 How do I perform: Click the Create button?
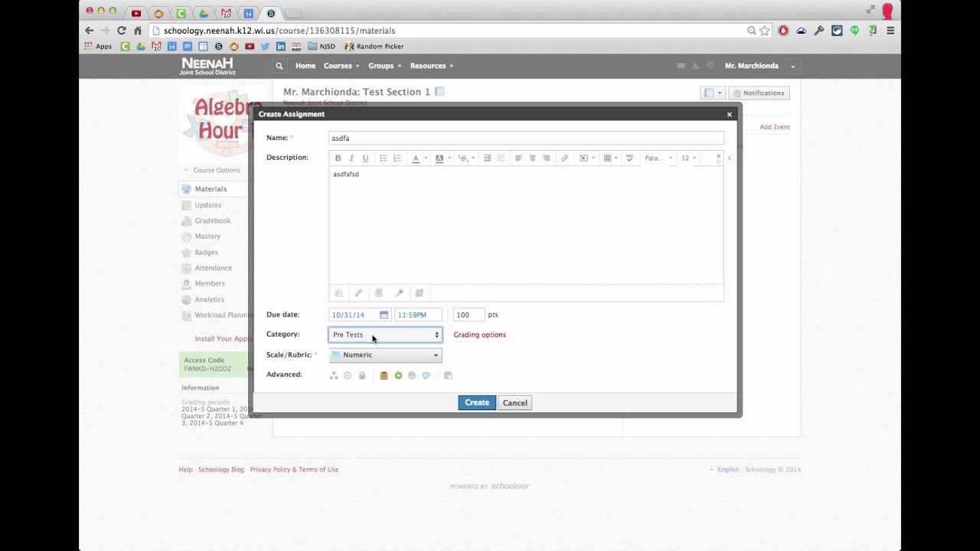pyautogui.click(x=477, y=403)
